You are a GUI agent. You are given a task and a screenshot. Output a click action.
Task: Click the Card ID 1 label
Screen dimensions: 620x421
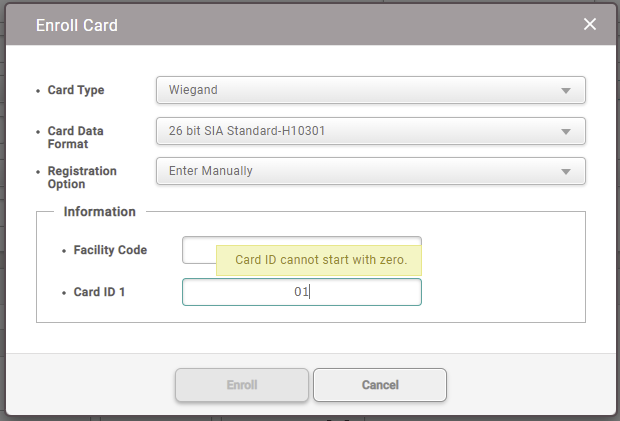[100, 292]
